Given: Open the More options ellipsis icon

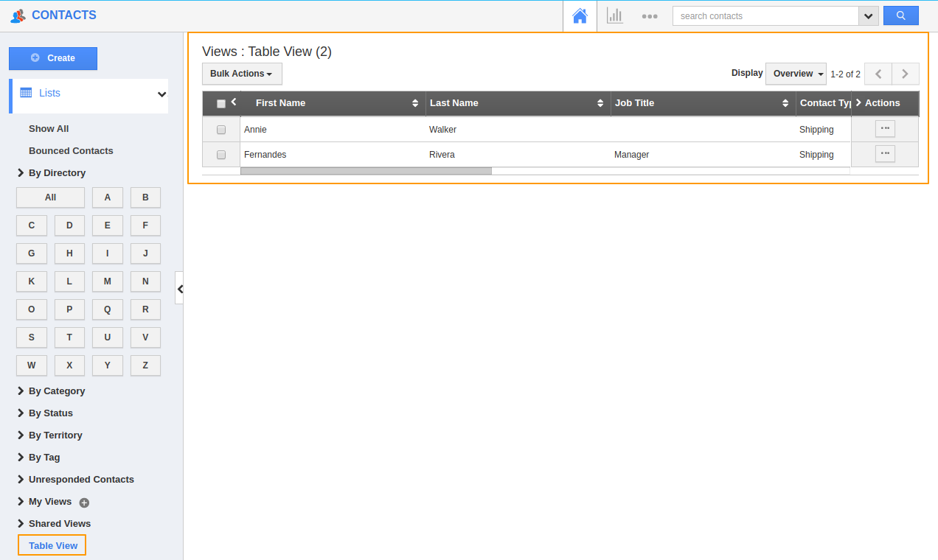Looking at the screenshot, I should (650, 15).
